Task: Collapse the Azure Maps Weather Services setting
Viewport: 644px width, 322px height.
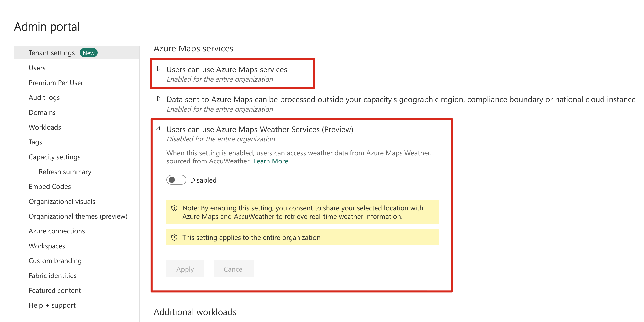Action: tap(158, 129)
